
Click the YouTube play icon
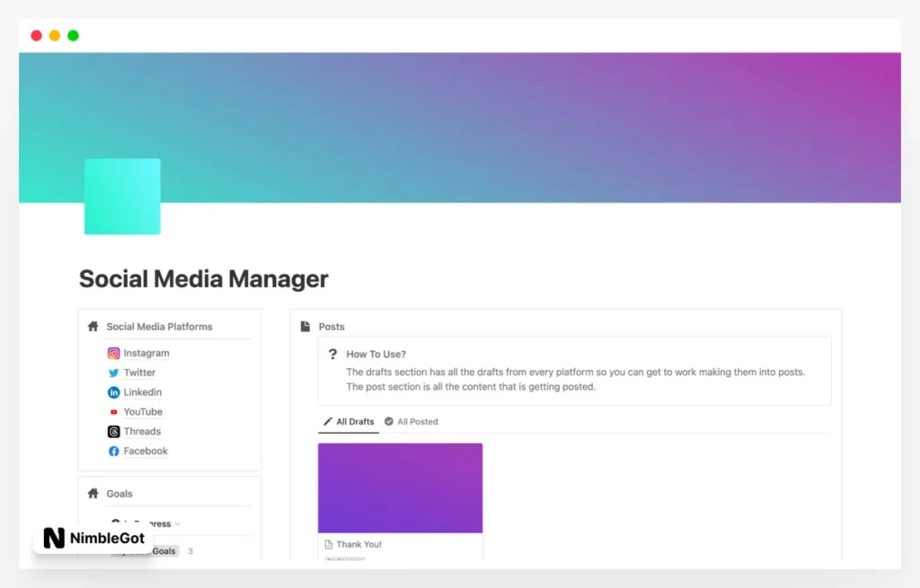coord(113,411)
